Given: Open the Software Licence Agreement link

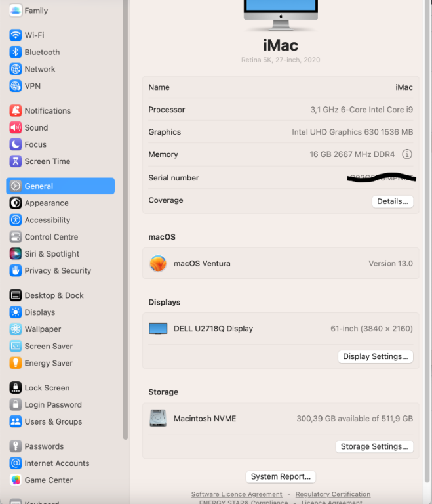Looking at the screenshot, I should pyautogui.click(x=237, y=494).
